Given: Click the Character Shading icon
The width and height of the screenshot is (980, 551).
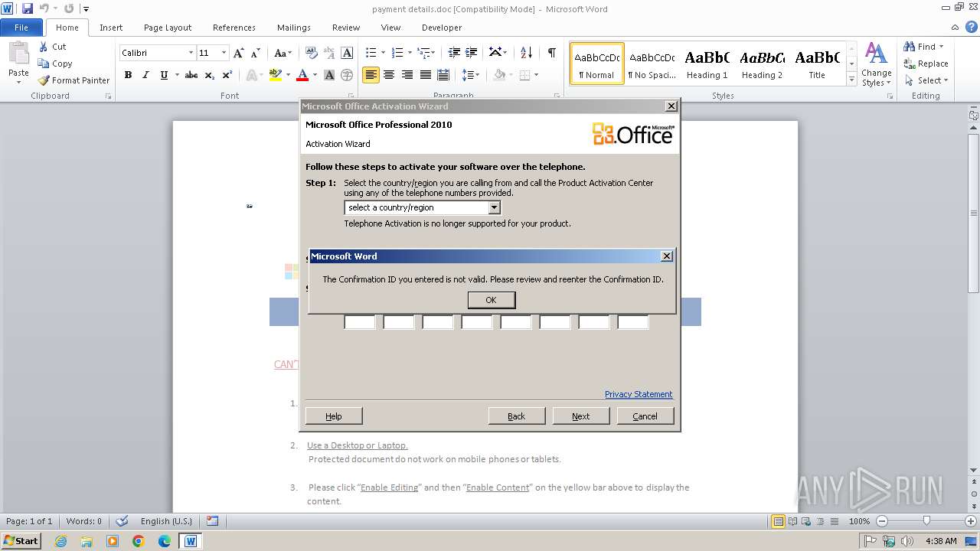Looking at the screenshot, I should pyautogui.click(x=329, y=75).
